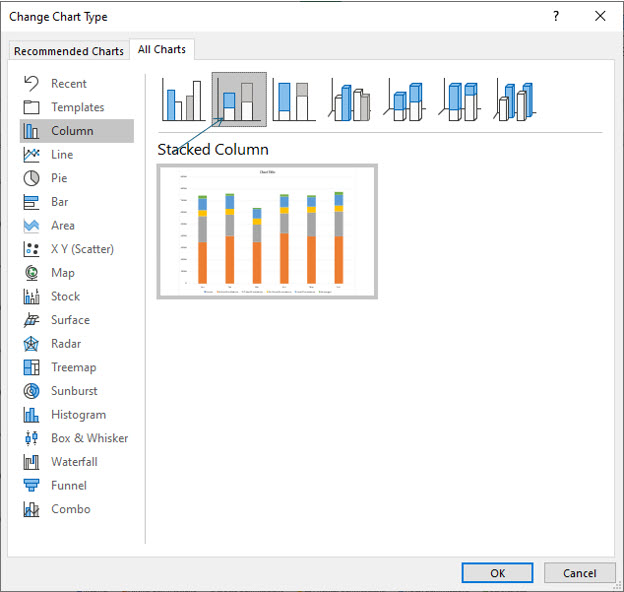624x592 pixels.
Task: Select the Map category label
Action: point(63,273)
